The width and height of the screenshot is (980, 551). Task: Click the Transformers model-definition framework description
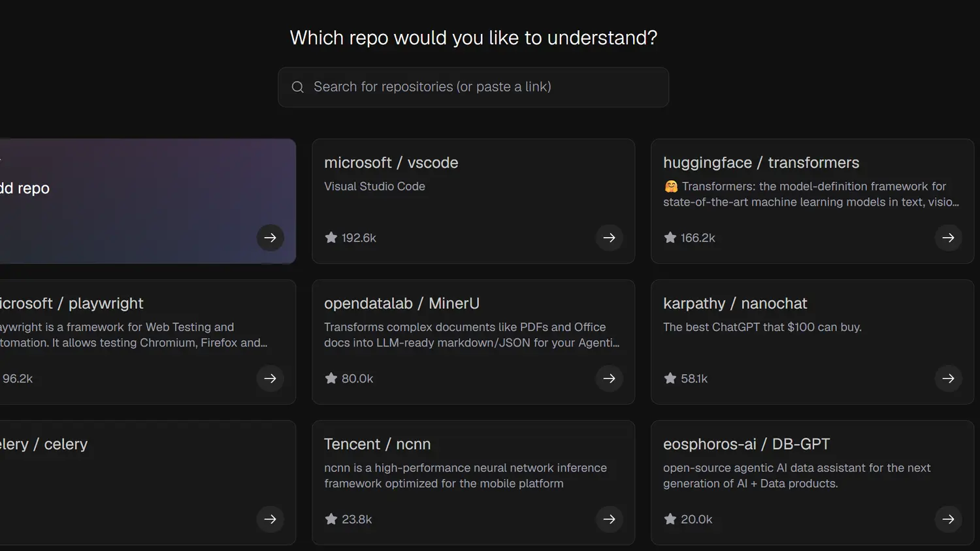pos(811,194)
